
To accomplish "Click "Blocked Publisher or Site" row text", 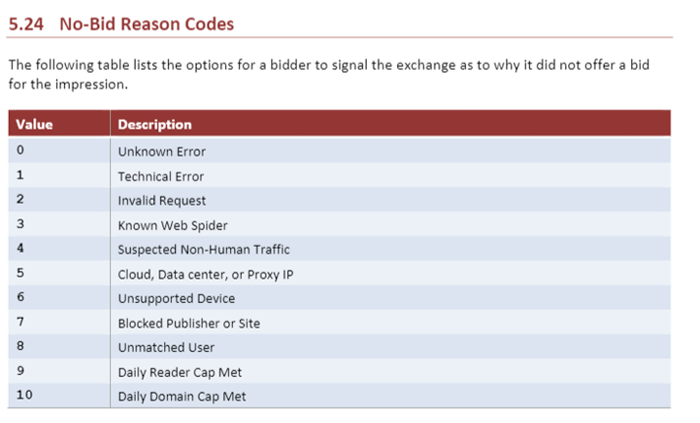I will (x=190, y=323).
